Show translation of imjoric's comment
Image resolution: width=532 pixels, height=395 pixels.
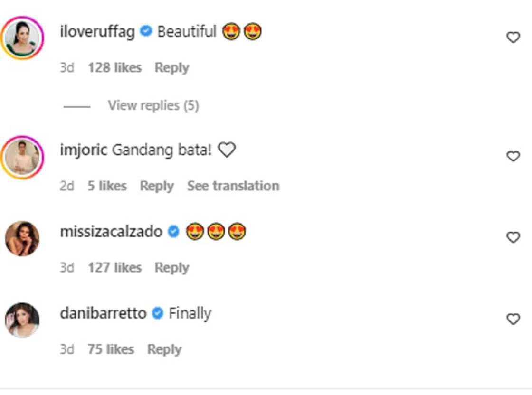(233, 186)
